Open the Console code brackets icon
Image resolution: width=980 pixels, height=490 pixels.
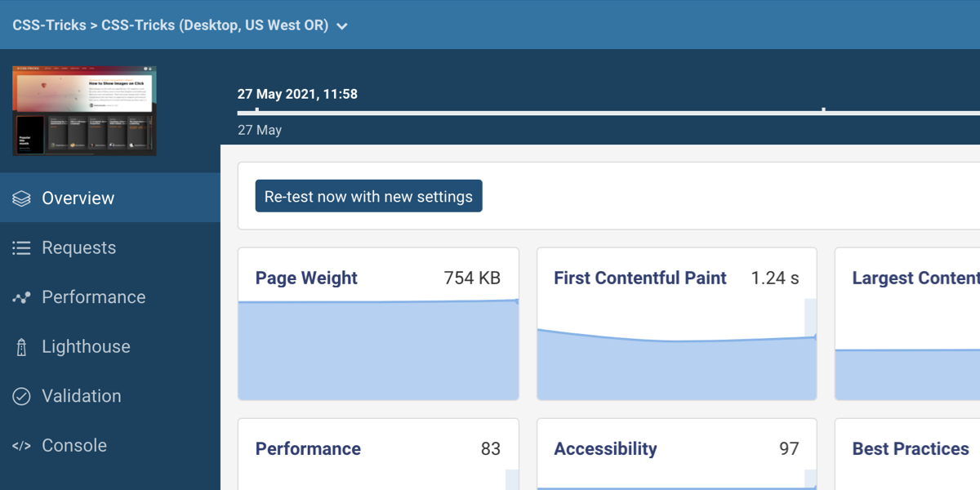pyautogui.click(x=21, y=446)
